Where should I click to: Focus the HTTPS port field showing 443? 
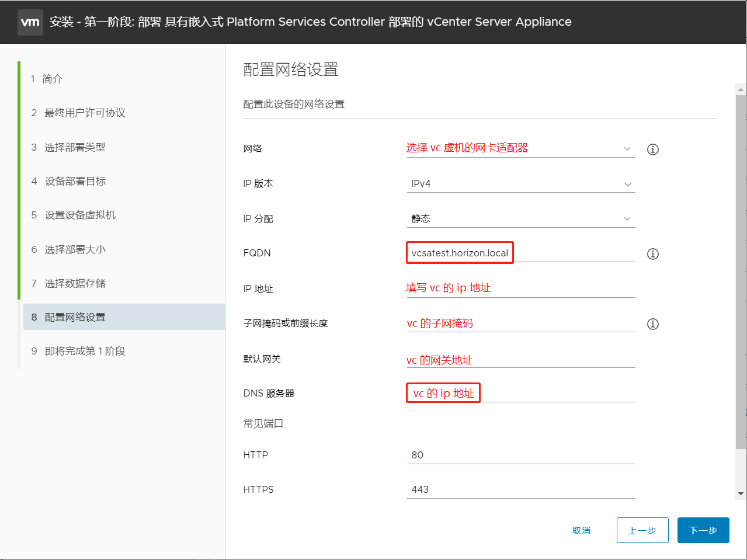(x=520, y=489)
